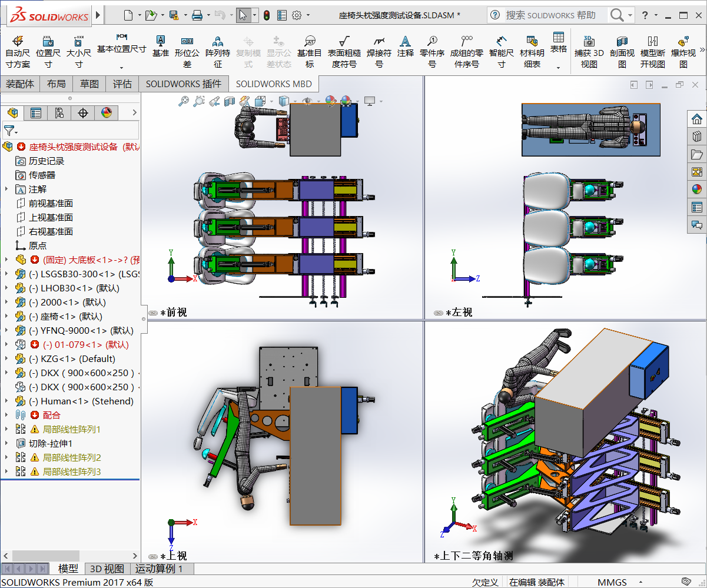
Task: Click the section view icon in the viewport toolbar
Action: click(x=230, y=101)
